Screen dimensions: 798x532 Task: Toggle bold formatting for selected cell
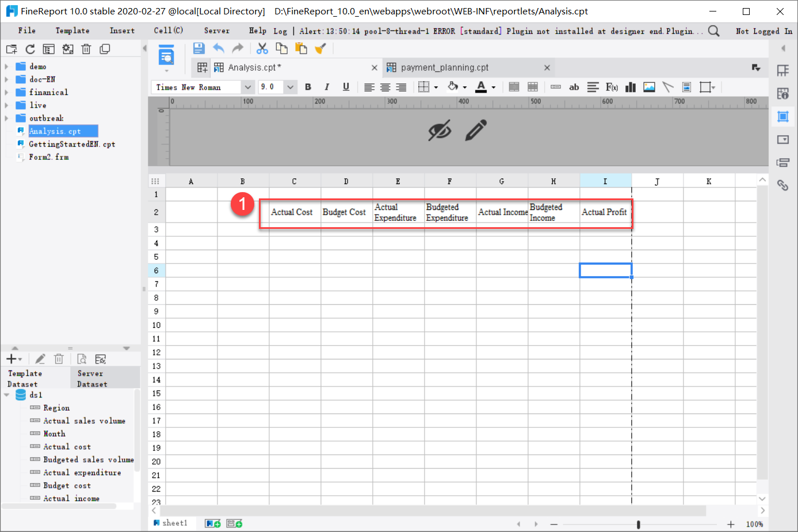point(308,87)
